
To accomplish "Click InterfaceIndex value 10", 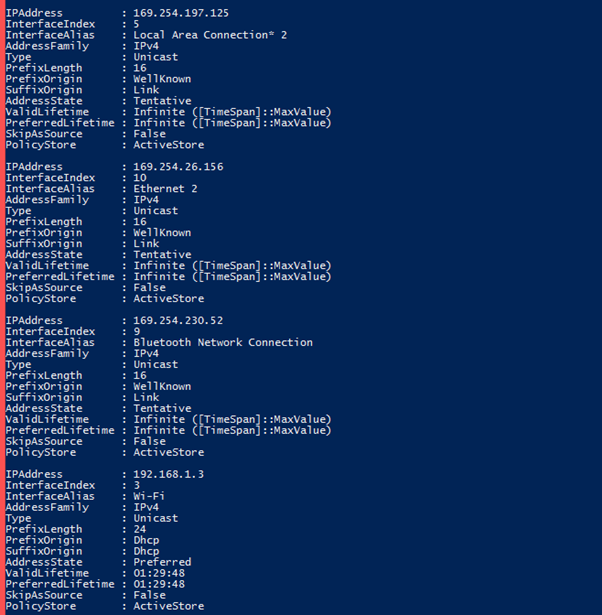I will point(140,178).
